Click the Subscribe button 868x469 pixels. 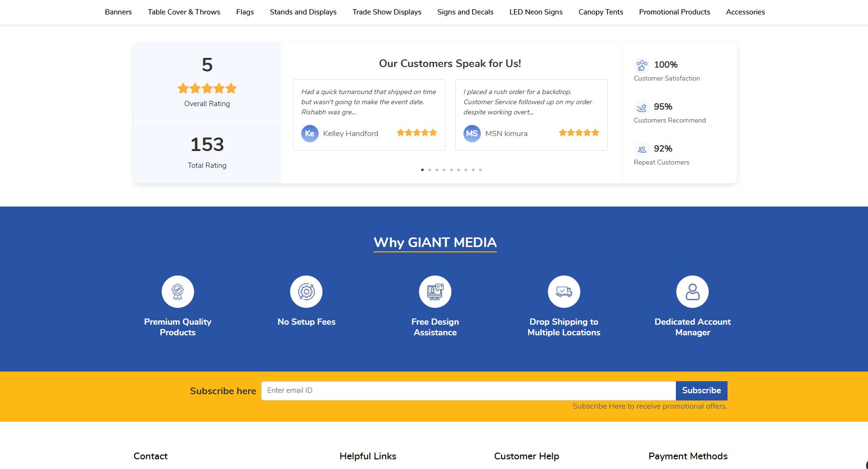click(701, 390)
